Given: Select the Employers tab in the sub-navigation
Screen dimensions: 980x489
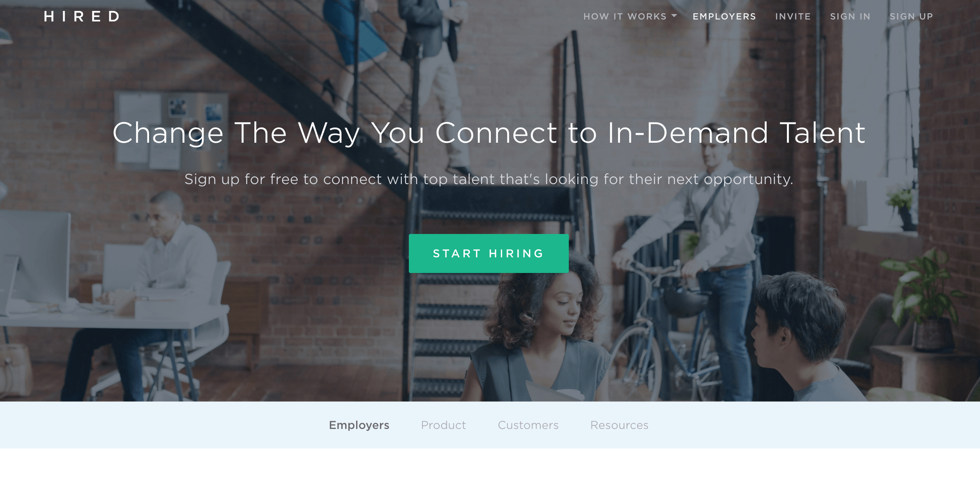Looking at the screenshot, I should coord(359,425).
